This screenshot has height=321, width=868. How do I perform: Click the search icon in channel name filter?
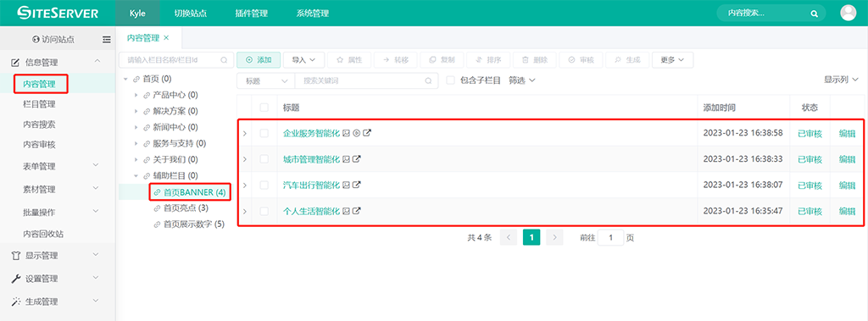[224, 60]
